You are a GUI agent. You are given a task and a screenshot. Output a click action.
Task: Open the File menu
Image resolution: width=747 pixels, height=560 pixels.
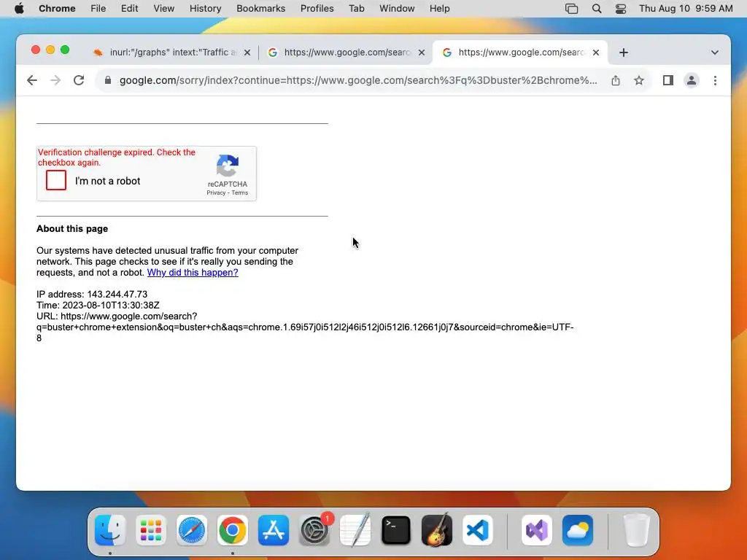click(98, 9)
